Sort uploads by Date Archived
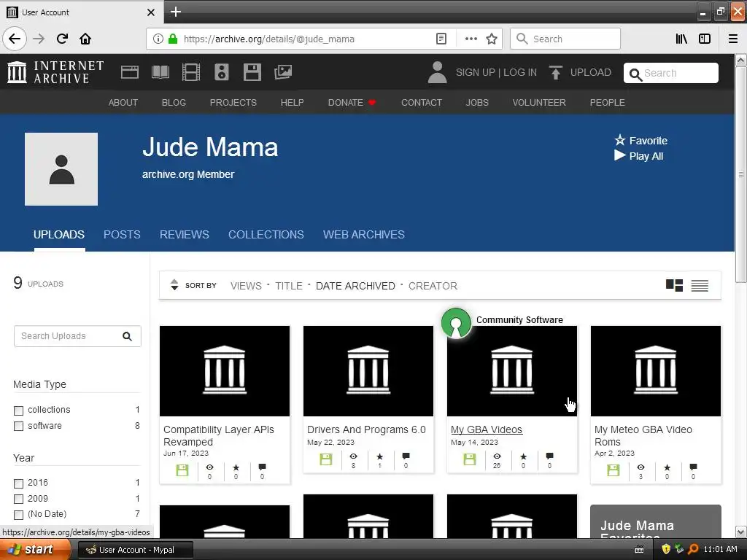The width and height of the screenshot is (747, 560). coord(355,286)
